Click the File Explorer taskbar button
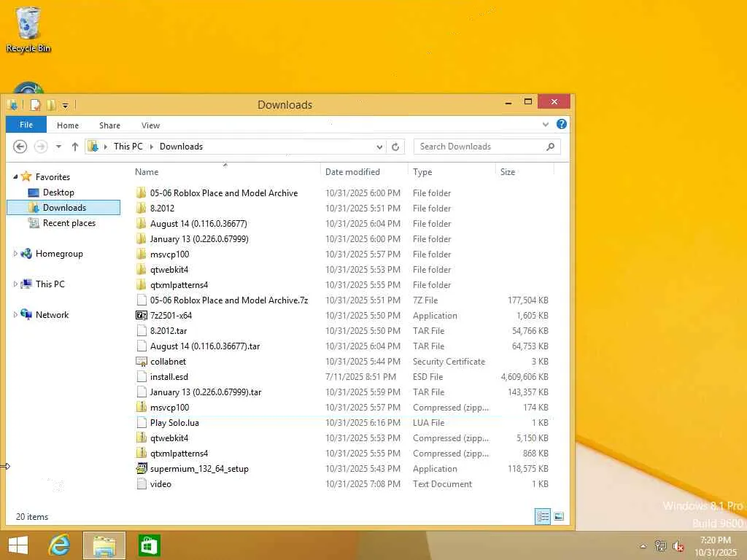 (x=104, y=545)
